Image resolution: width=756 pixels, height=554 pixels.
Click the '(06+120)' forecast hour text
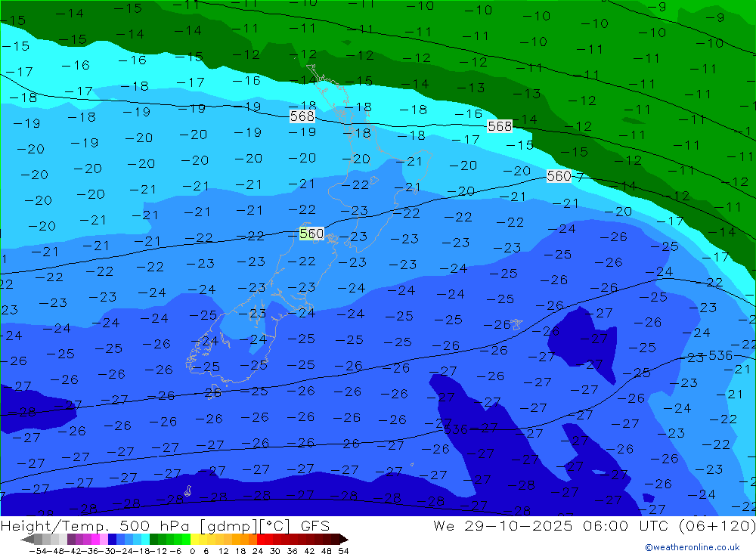coord(717,525)
